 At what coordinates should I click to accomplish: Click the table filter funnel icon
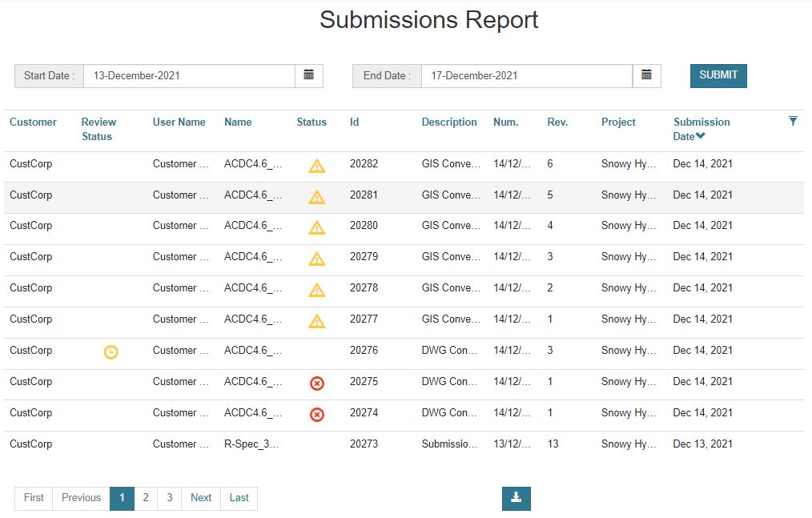[793, 121]
